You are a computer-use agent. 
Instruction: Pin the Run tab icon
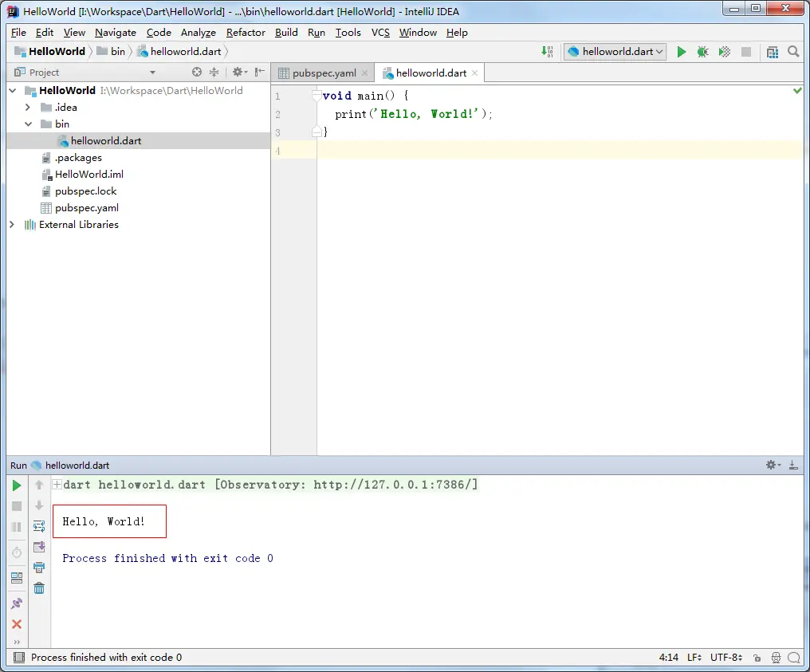click(17, 603)
